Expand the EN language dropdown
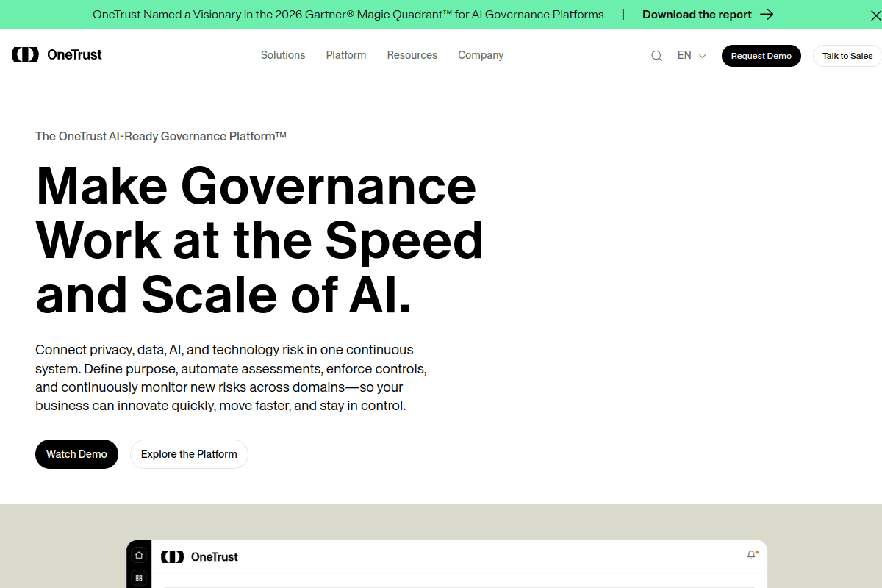Screen dimensions: 882x588 [x=692, y=55]
